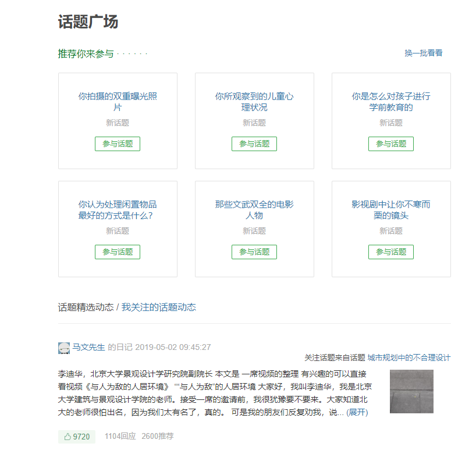Open topic 那些文武双全的电影人物
This screenshot has width=476, height=454.
254,210
